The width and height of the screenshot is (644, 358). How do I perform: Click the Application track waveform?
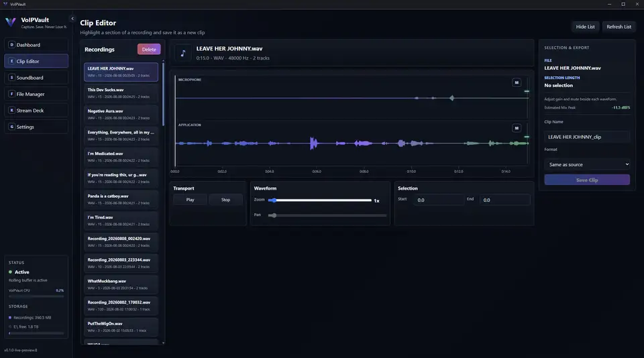coord(352,143)
